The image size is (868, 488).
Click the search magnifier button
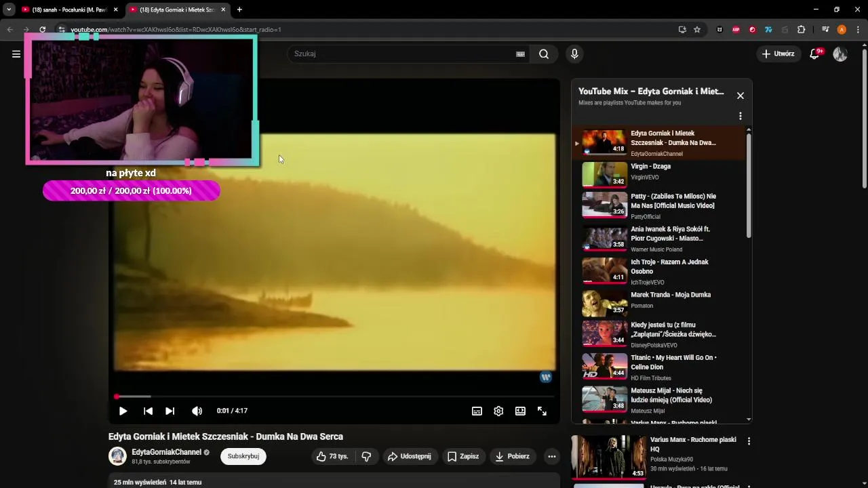click(x=544, y=54)
